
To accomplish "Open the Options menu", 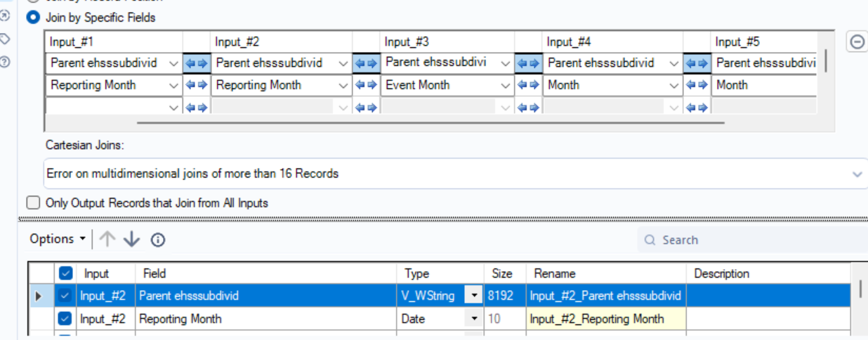I will (58, 240).
